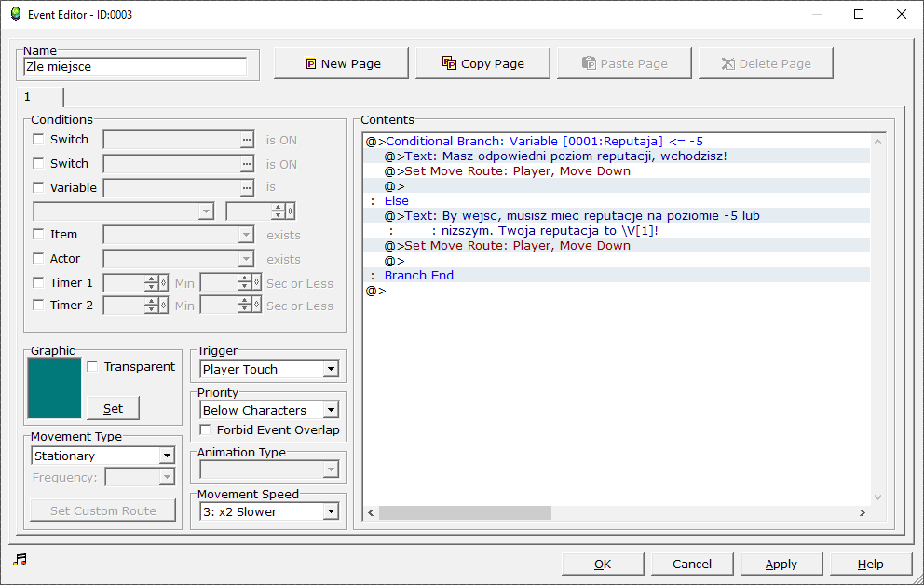Tick Forbid Event Overlap checkbox
Screen dimensions: 924x585
[x=206, y=429]
